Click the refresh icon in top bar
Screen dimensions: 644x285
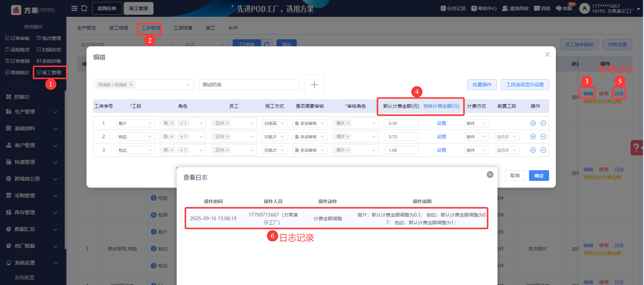[84, 8]
